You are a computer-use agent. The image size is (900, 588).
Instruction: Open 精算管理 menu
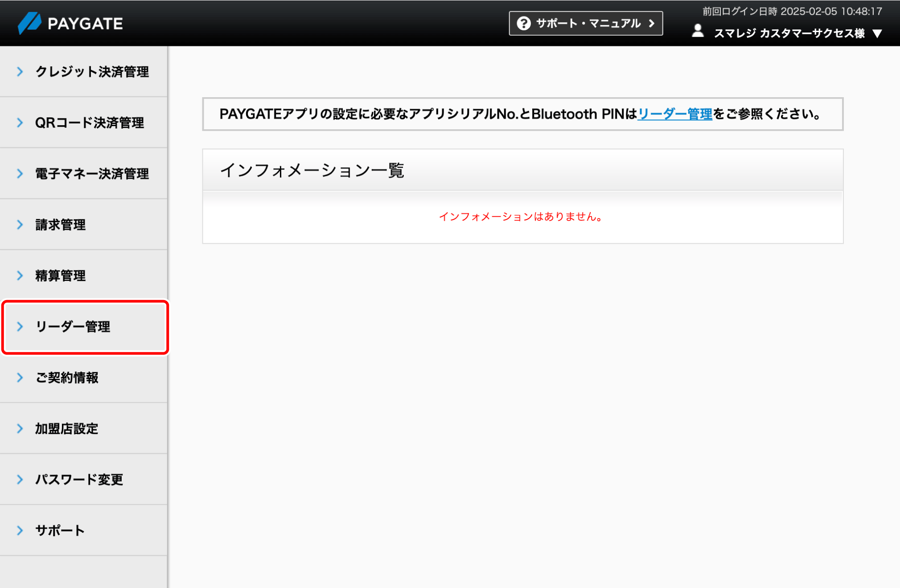(x=84, y=275)
